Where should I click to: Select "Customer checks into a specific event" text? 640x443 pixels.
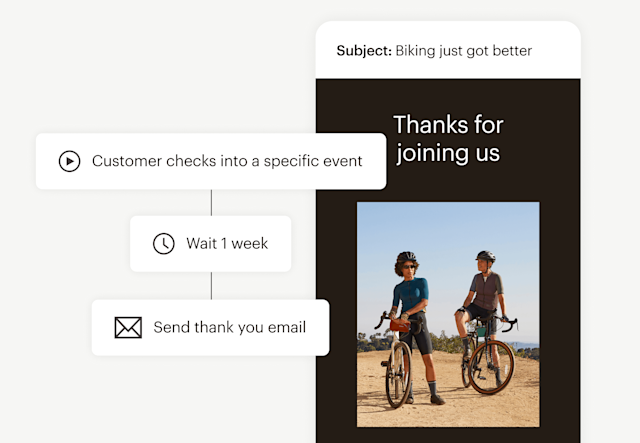point(227,161)
